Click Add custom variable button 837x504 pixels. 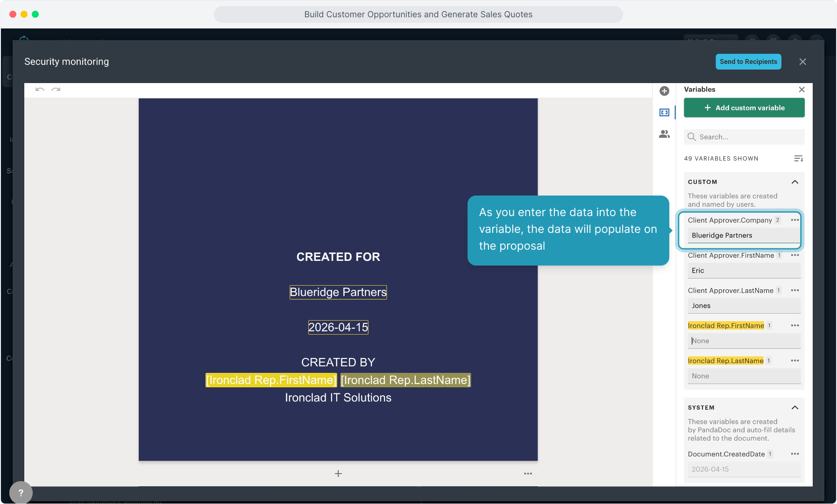[x=744, y=108]
